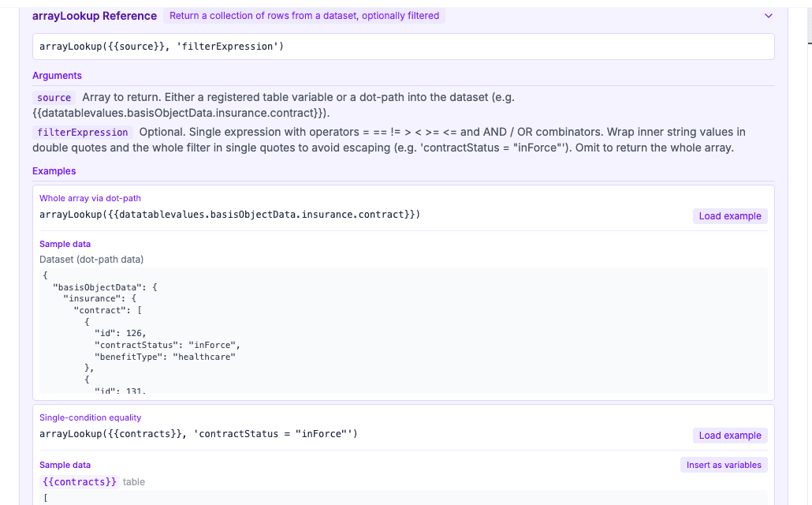812x505 pixels.
Task: Click the contractStatus inForce example code
Action: click(199, 434)
